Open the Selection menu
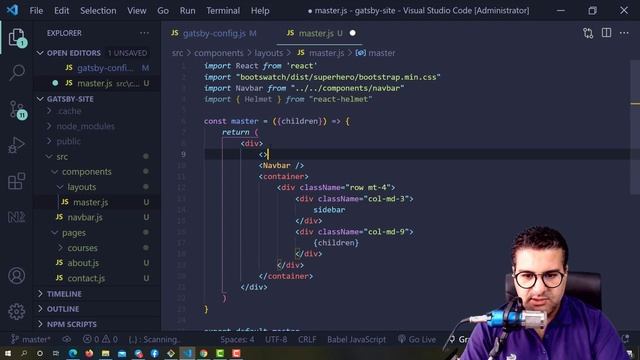Image resolution: width=640 pixels, height=360 pixels. (98, 11)
